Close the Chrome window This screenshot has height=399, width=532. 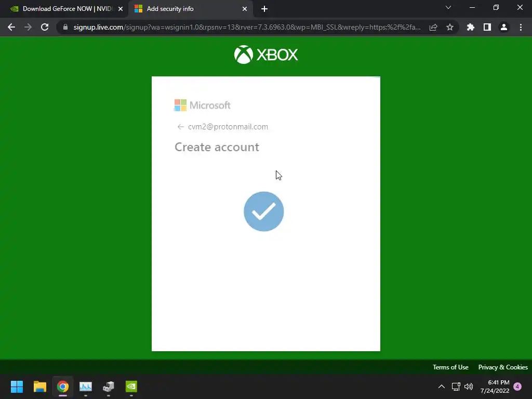tap(520, 7)
